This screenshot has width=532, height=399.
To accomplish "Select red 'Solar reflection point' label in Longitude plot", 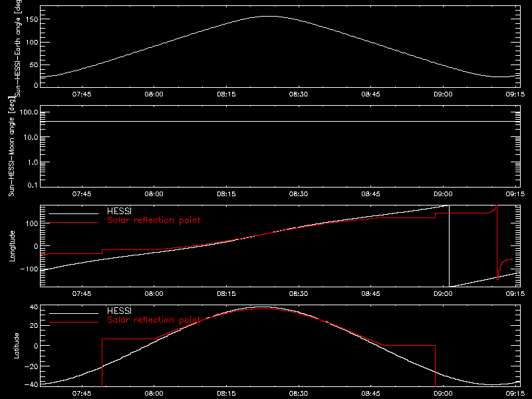I will pos(154,220).
